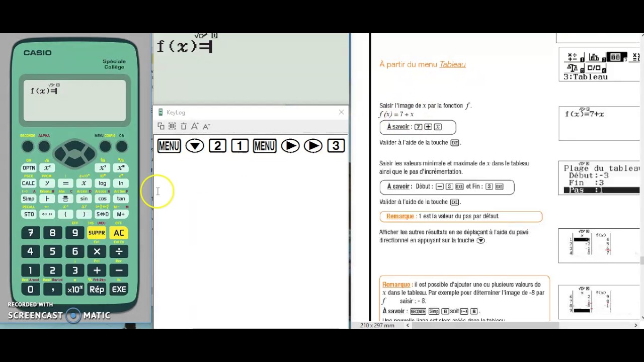Tap the fraction template key
Image resolution: width=644 pixels, height=362 pixels.
[x=65, y=199]
